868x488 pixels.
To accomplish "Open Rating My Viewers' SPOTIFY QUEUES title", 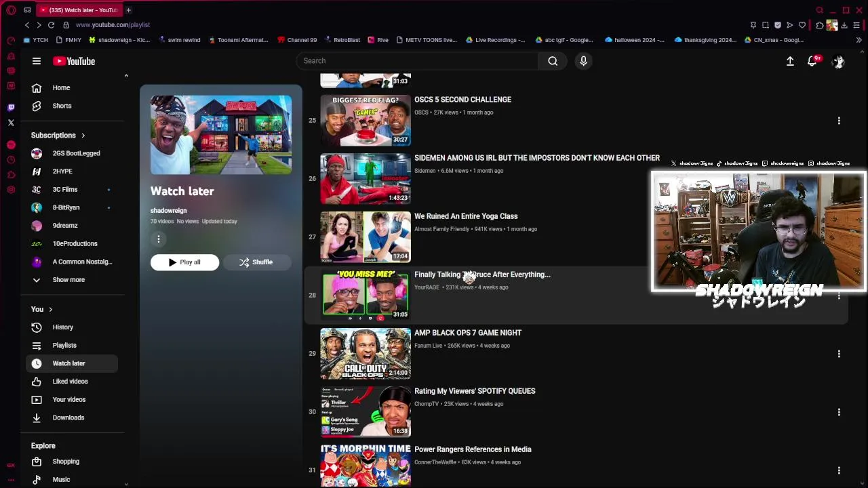I will coord(475,391).
